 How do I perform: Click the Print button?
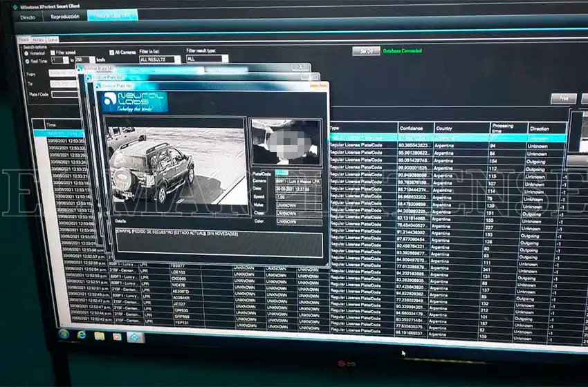(x=562, y=99)
